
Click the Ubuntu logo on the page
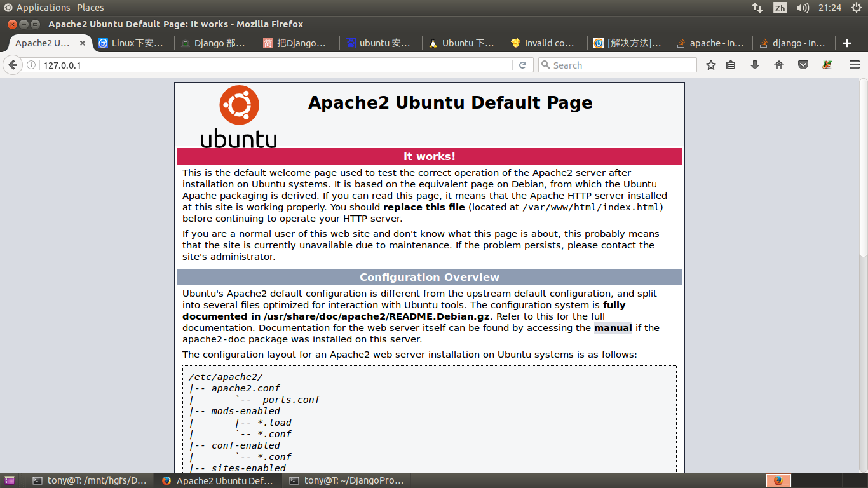239,117
